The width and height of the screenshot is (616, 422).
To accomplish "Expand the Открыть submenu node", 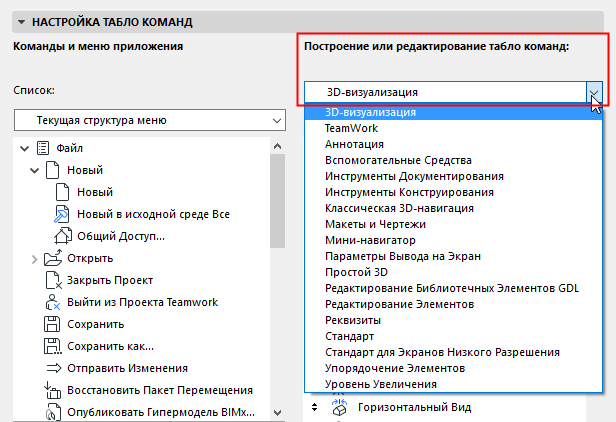I will point(35,258).
